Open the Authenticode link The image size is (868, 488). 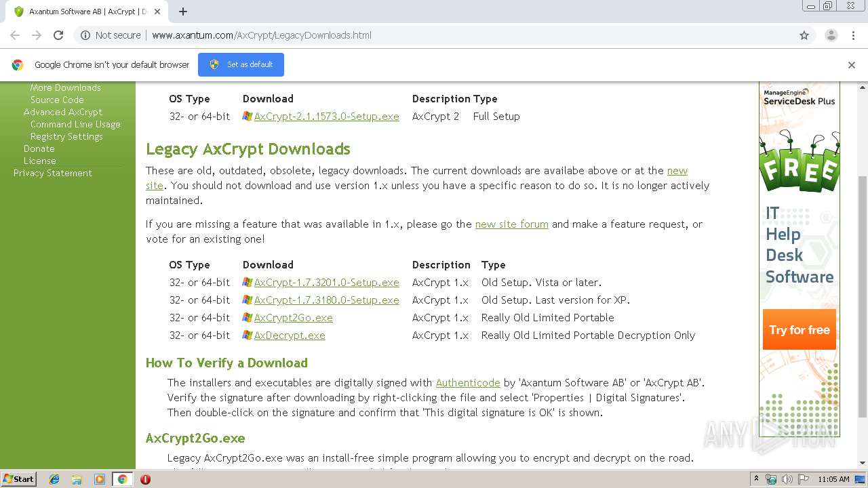tap(468, 383)
